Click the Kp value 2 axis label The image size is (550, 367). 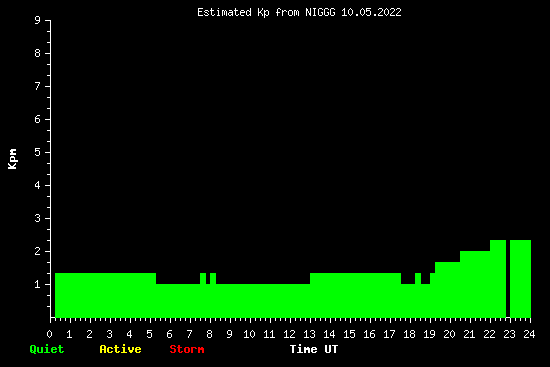[38, 251]
